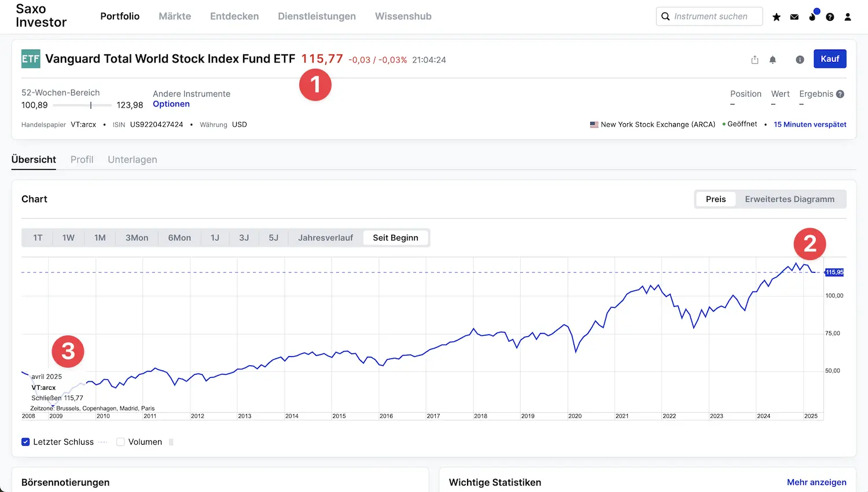Select the 3Mon chart range
This screenshot has height=492, width=868.
pos(137,238)
